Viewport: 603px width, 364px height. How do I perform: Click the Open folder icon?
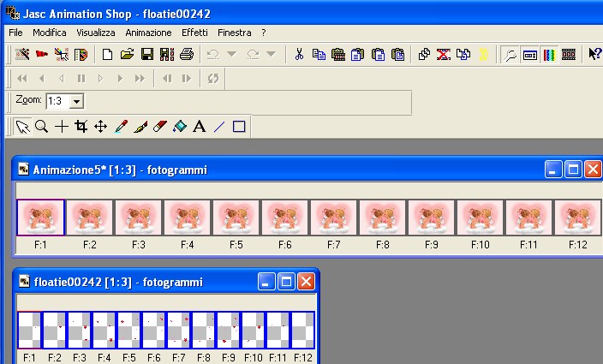tap(127, 54)
